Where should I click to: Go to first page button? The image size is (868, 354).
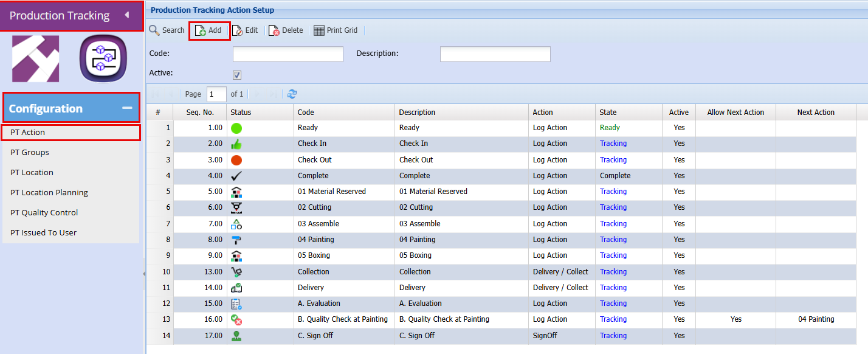(155, 94)
